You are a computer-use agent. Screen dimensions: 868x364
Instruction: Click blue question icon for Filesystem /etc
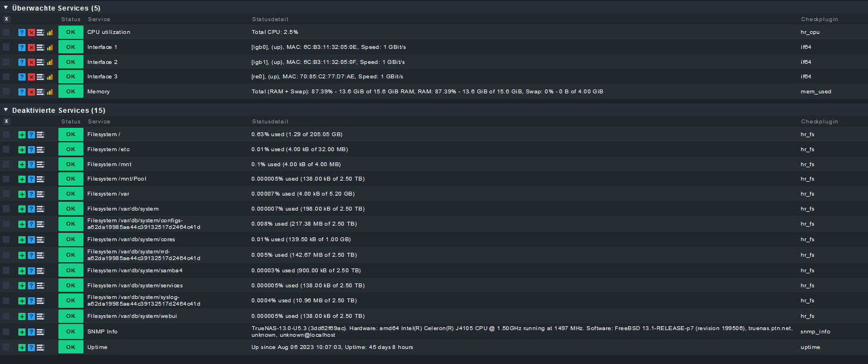point(31,149)
